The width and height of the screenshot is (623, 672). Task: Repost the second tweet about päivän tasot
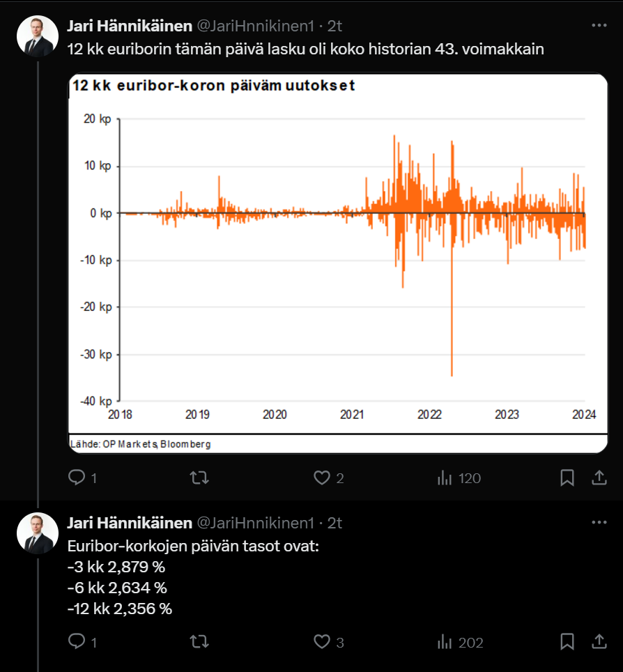pyautogui.click(x=199, y=641)
